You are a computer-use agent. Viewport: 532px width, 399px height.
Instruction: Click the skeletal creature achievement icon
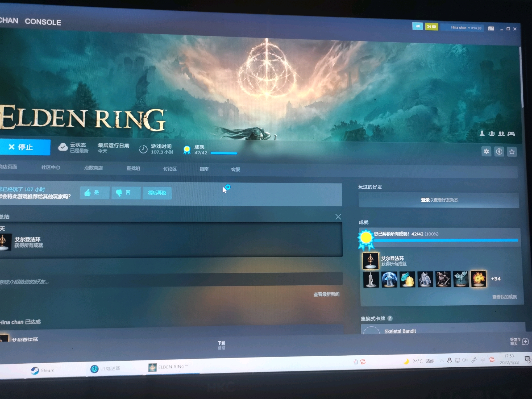point(443,279)
